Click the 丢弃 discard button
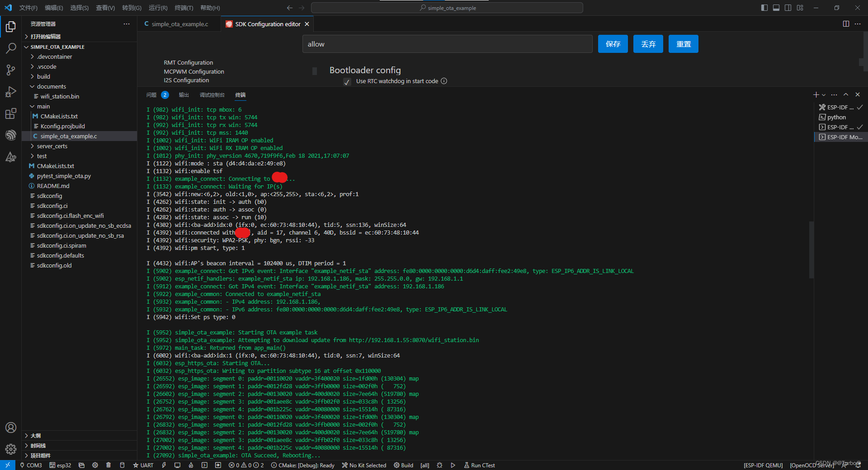Viewport: 868px width, 470px height. pos(648,44)
